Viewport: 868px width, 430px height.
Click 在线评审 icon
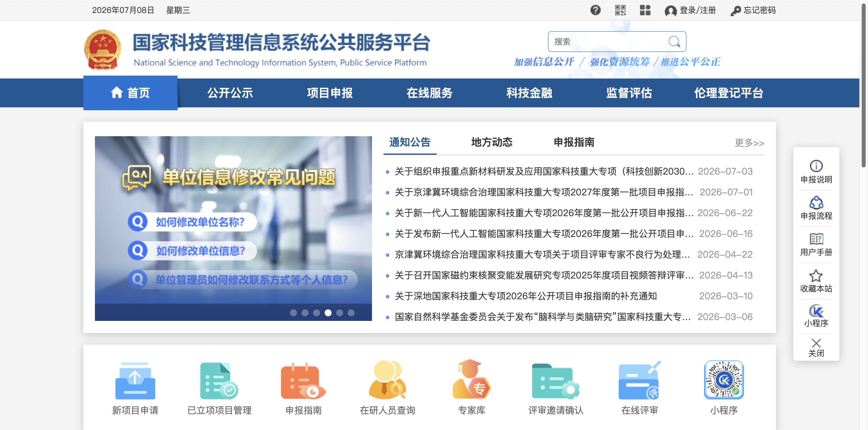[639, 380]
